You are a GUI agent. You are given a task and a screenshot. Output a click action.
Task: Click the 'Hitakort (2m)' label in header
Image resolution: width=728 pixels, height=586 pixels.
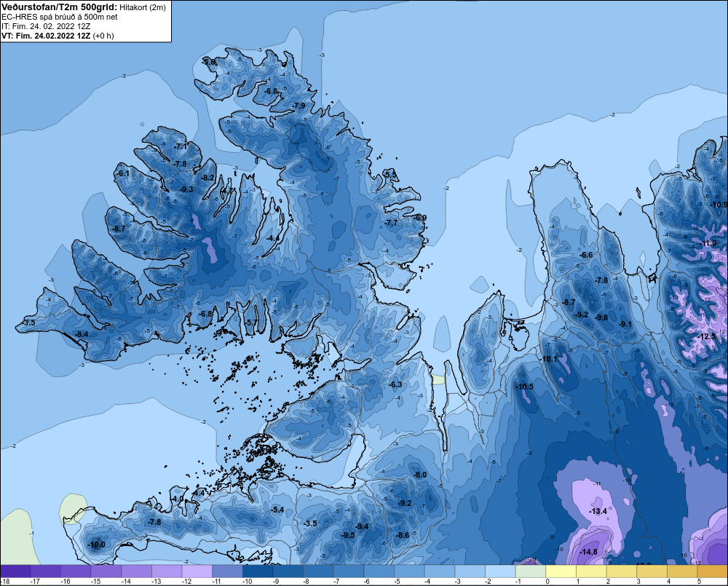142,7
